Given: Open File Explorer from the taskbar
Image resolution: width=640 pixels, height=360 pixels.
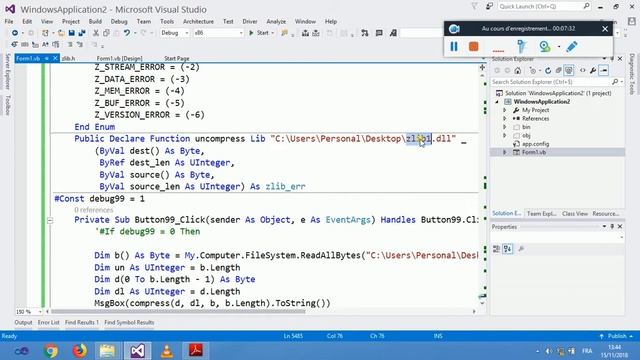Looking at the screenshot, I should pyautogui.click(x=107, y=351).
